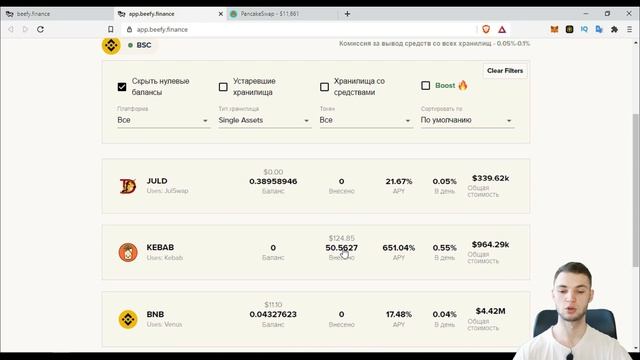Viewport: 640px width, 360px height.
Task: Open the Single Assets vault type dropdown
Action: 264,120
